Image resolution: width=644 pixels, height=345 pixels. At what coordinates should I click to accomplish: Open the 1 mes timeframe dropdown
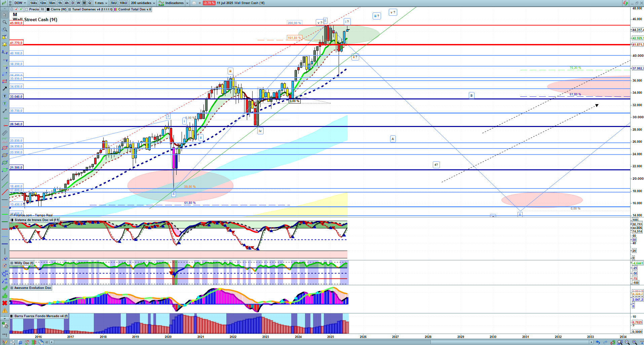click(101, 3)
